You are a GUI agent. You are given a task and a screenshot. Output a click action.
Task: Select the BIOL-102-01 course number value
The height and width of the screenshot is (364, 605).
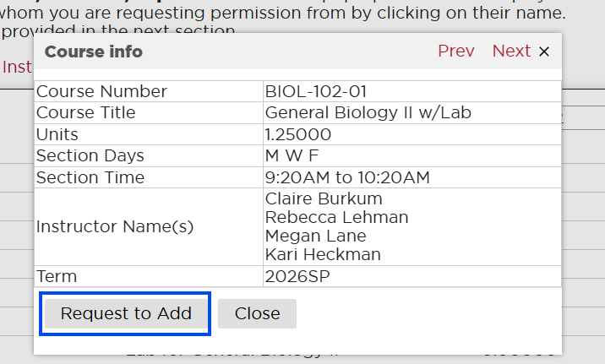(315, 91)
